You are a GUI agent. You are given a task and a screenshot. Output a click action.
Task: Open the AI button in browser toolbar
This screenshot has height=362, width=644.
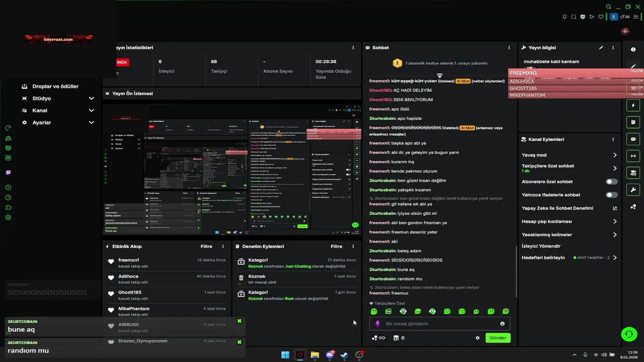pyautogui.click(x=625, y=17)
